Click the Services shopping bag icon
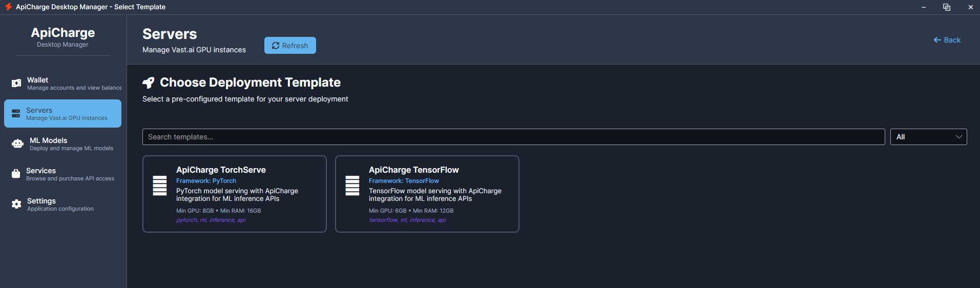Image resolution: width=980 pixels, height=288 pixels. point(16,174)
